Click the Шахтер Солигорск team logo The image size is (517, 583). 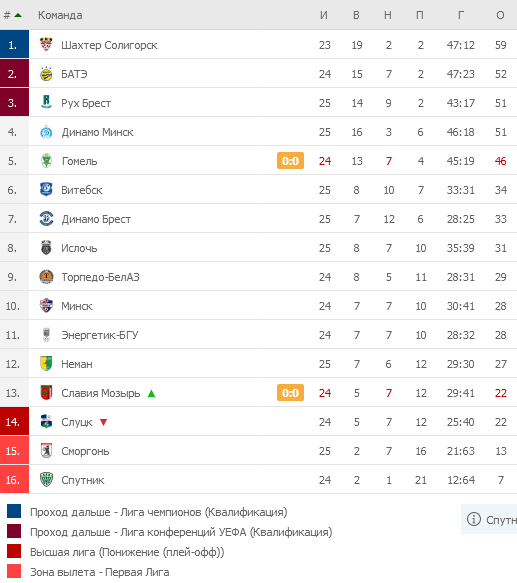tap(46, 45)
